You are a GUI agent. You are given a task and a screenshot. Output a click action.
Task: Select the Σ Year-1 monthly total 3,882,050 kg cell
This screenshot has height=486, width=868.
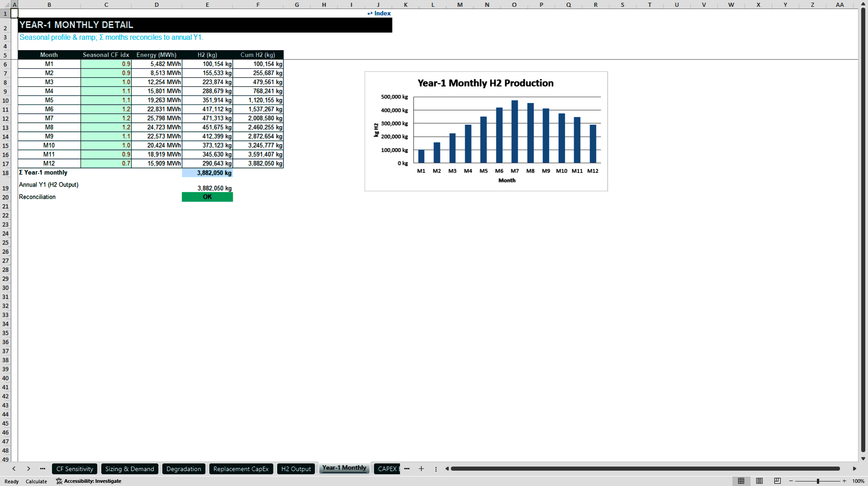pyautogui.click(x=208, y=173)
